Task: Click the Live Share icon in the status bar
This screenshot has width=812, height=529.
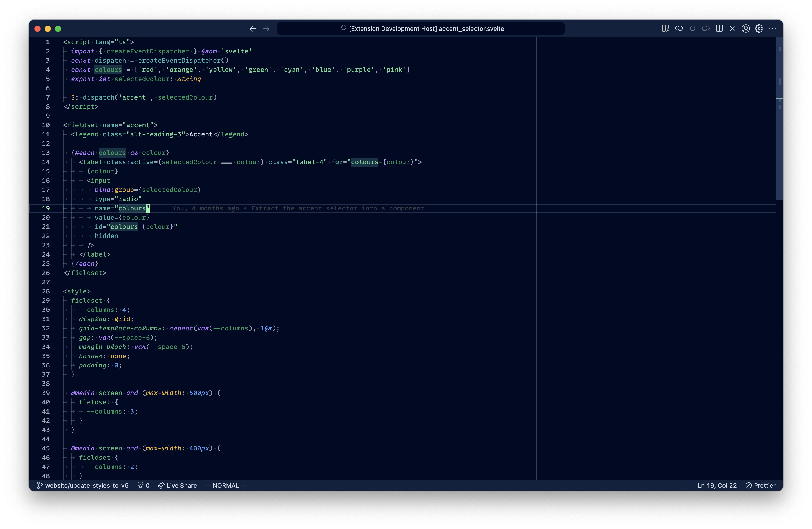Action: [161, 485]
